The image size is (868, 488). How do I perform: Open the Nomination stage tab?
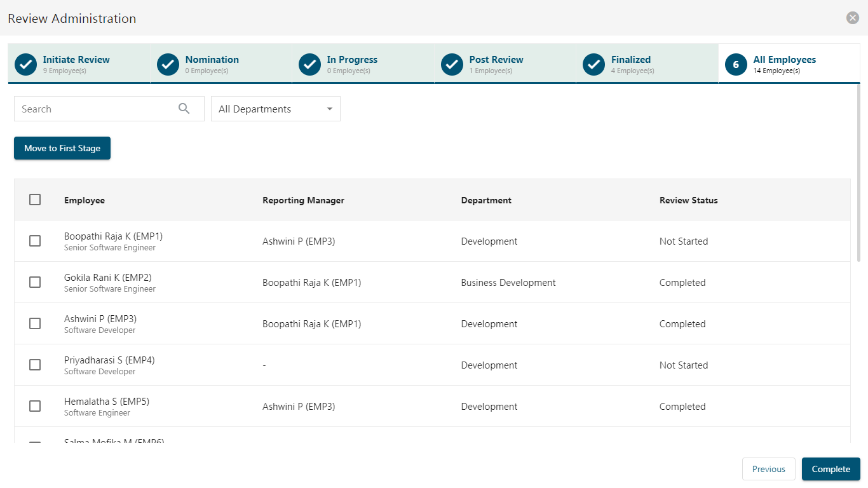[x=221, y=64]
